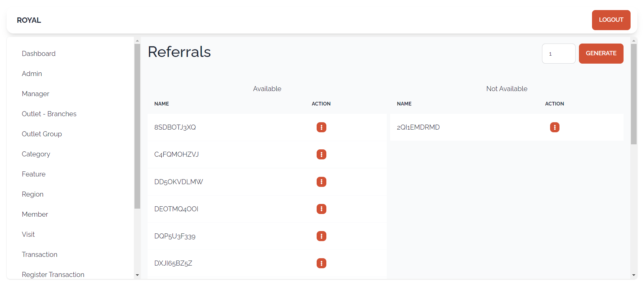
Task: Select referral code DQP5U3F339
Action: [175, 236]
